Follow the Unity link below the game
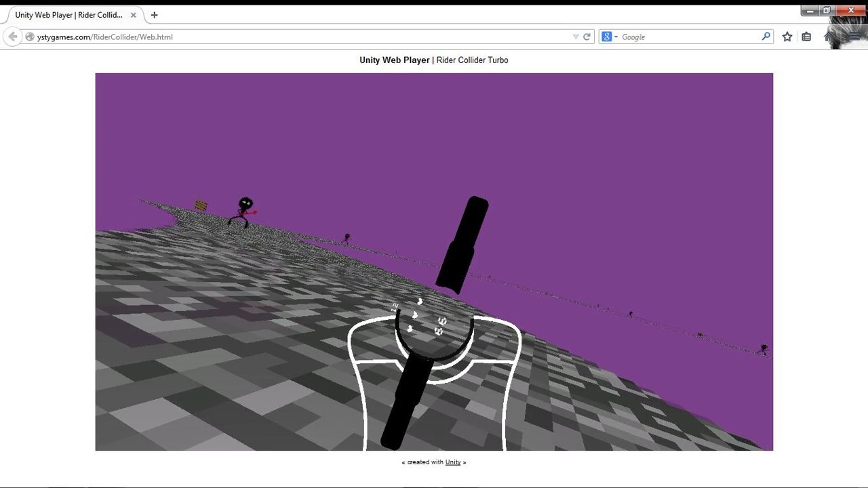The width and height of the screenshot is (868, 488). pyautogui.click(x=453, y=462)
